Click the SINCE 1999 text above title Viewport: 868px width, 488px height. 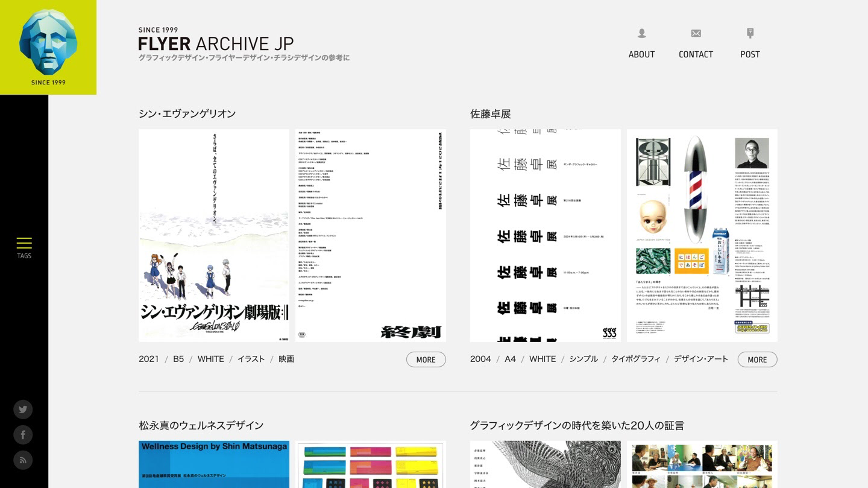158,30
